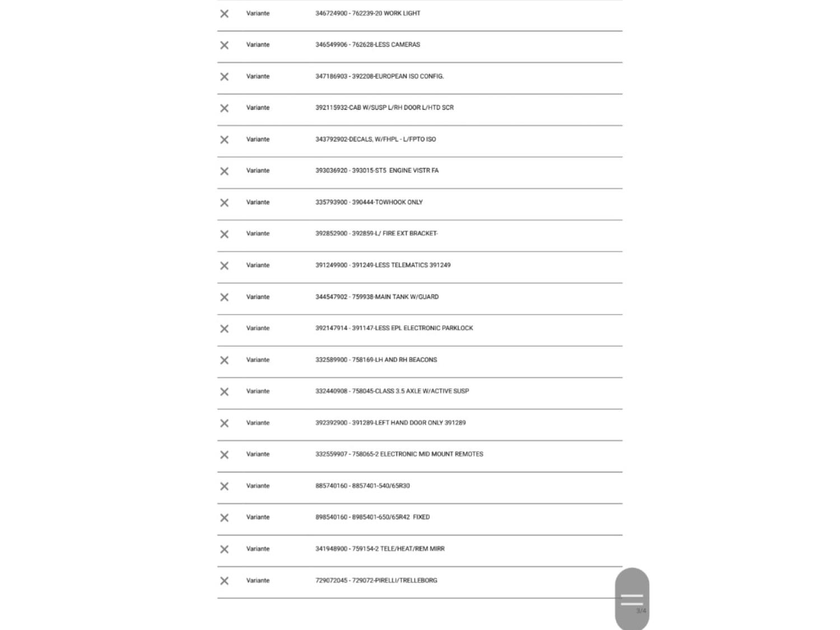This screenshot has height=630, width=840.
Task: Delete the LESS CAMERAS variant row
Action: [224, 45]
